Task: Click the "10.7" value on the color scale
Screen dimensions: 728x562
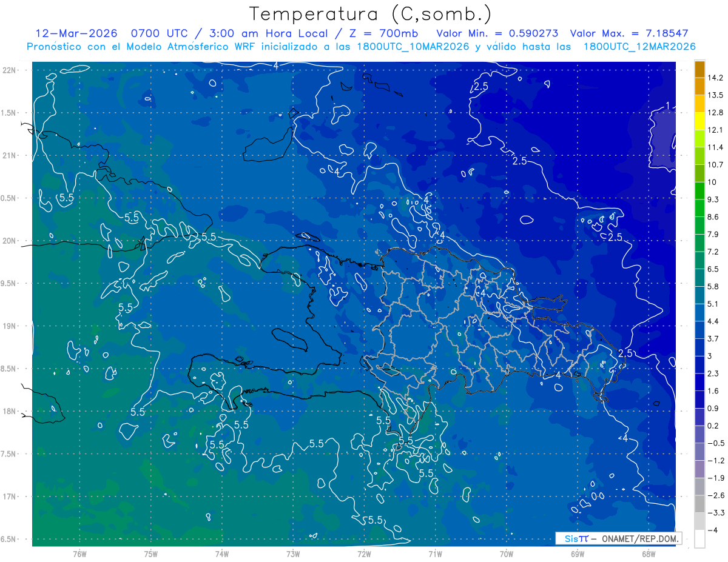Action: [x=716, y=165]
